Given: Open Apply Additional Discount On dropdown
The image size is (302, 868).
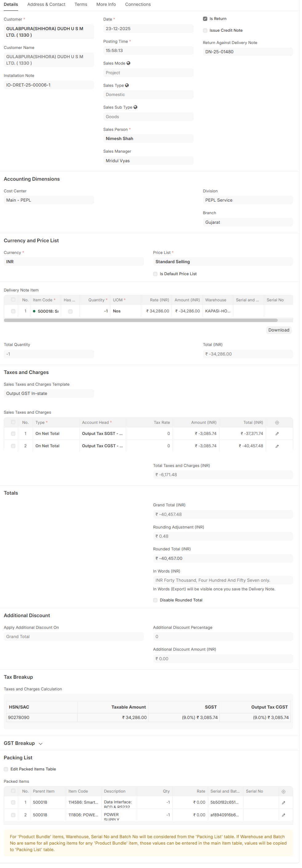Looking at the screenshot, I should coord(74,637).
